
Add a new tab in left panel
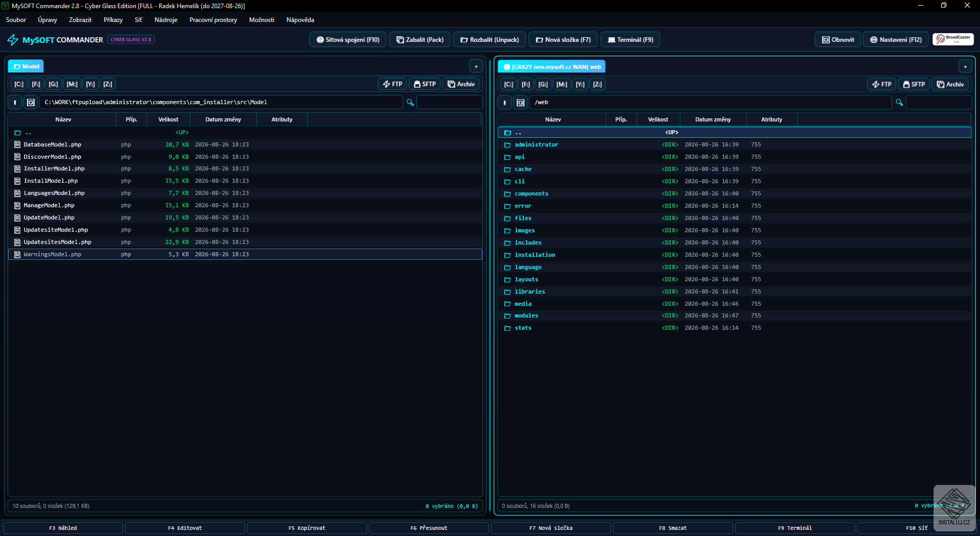pos(476,66)
